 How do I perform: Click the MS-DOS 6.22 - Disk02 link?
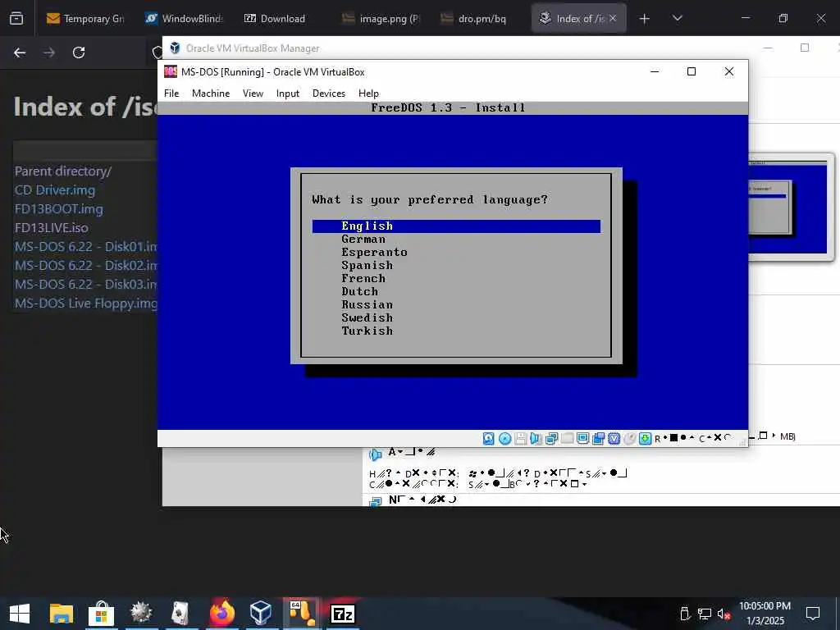(x=85, y=266)
